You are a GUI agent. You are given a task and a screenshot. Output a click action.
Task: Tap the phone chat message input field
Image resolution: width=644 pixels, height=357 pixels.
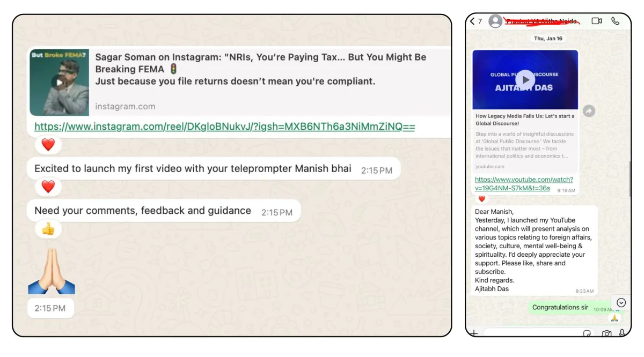[x=539, y=333]
